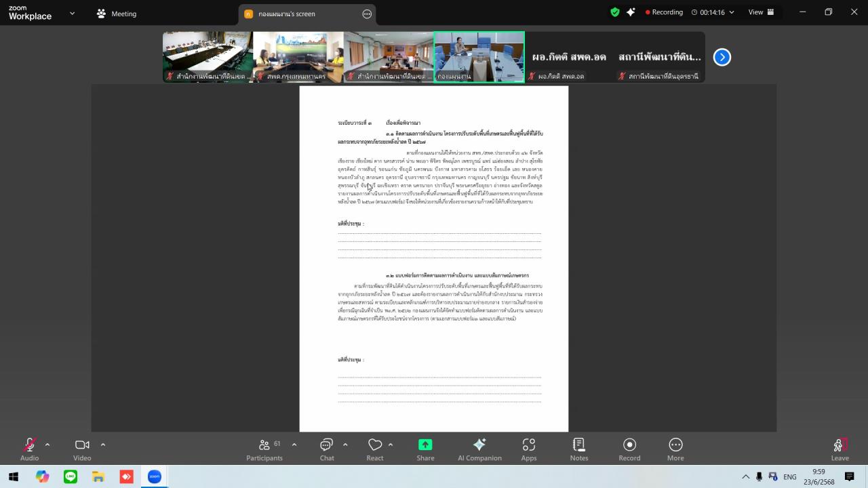Expand video options caret next to Video
The height and width of the screenshot is (488, 868).
(x=103, y=445)
